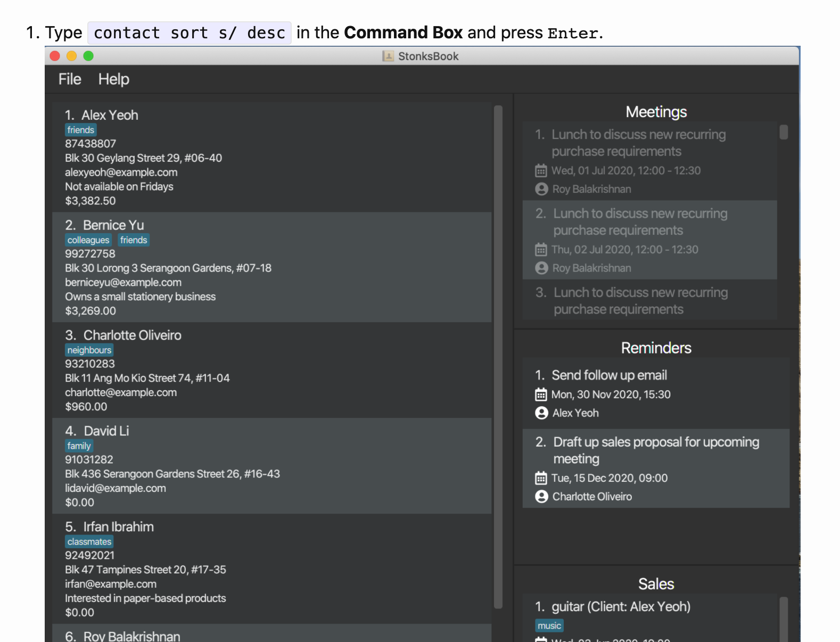Click calendar icon for Mon, 30 Nov 2020 reminder
840x642 pixels.
click(541, 394)
